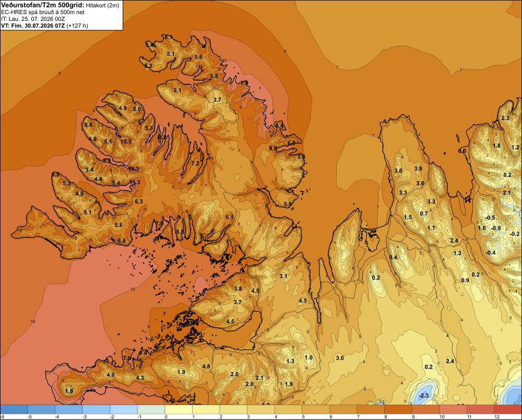
Task: Click the '9.9' temperature value
Action: (273, 148)
